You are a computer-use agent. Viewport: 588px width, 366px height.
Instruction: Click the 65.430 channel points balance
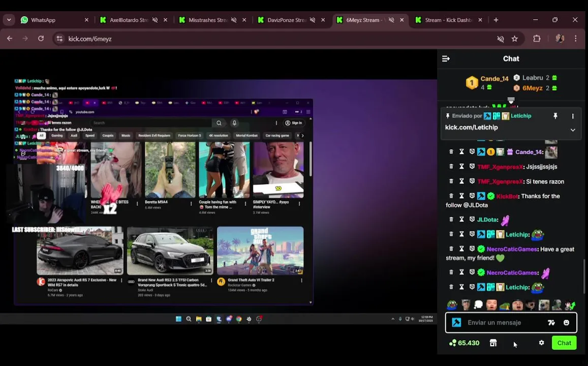[x=464, y=343]
